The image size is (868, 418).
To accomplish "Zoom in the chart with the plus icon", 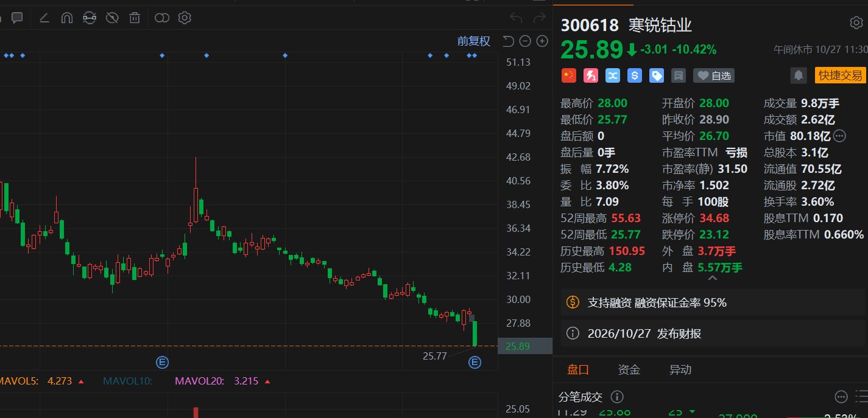I will [x=542, y=41].
